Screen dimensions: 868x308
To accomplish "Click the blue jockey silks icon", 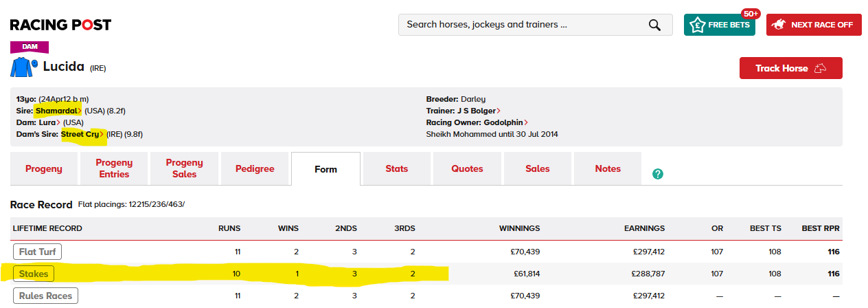I will coord(23,67).
